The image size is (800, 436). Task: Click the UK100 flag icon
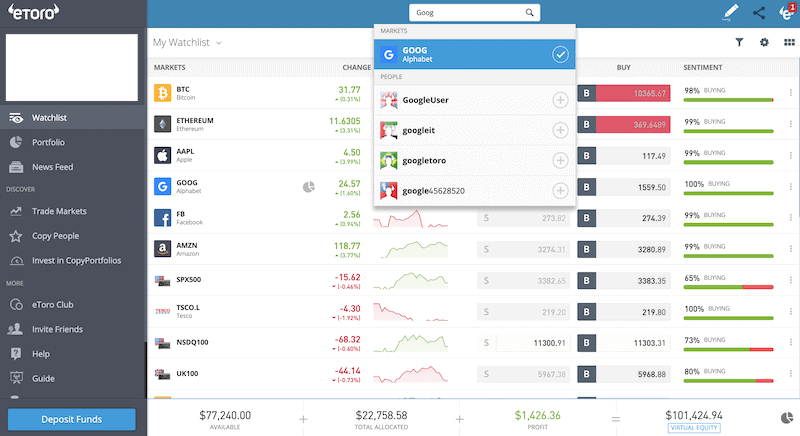[163, 374]
